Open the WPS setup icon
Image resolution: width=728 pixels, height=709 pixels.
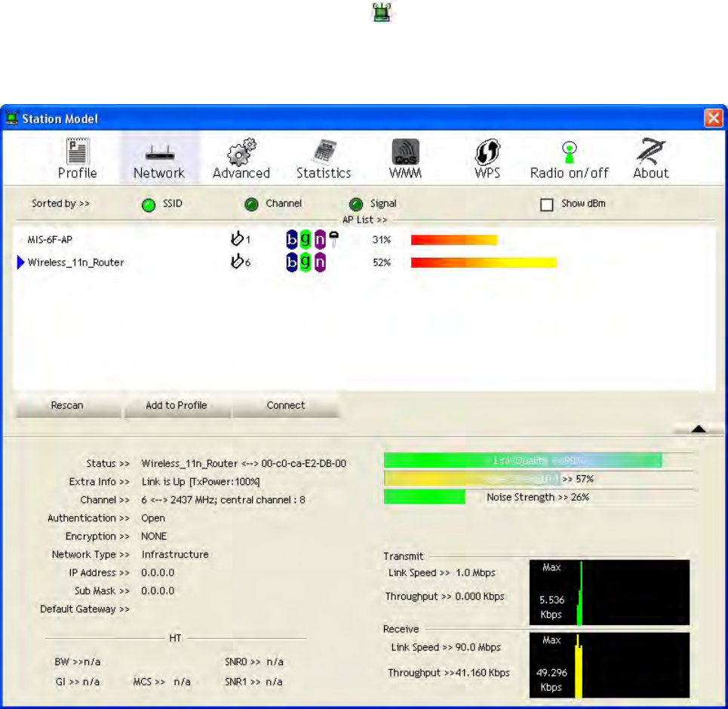coord(487,152)
